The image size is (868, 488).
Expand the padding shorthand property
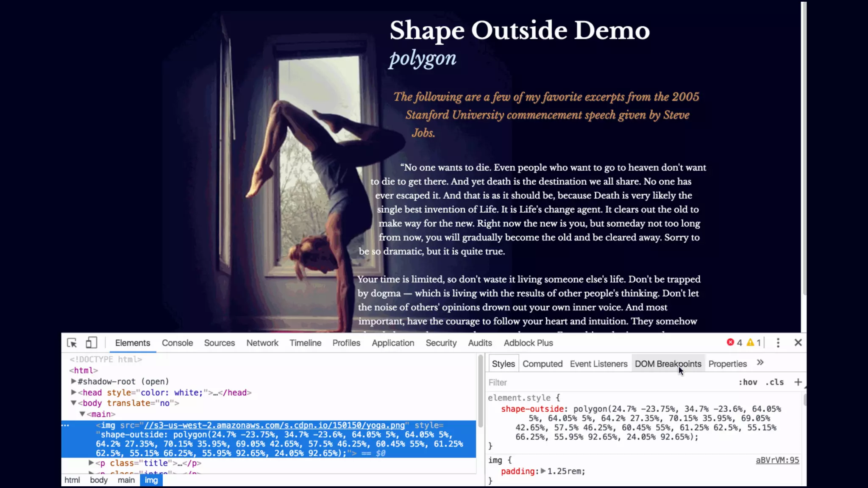pyautogui.click(x=543, y=471)
